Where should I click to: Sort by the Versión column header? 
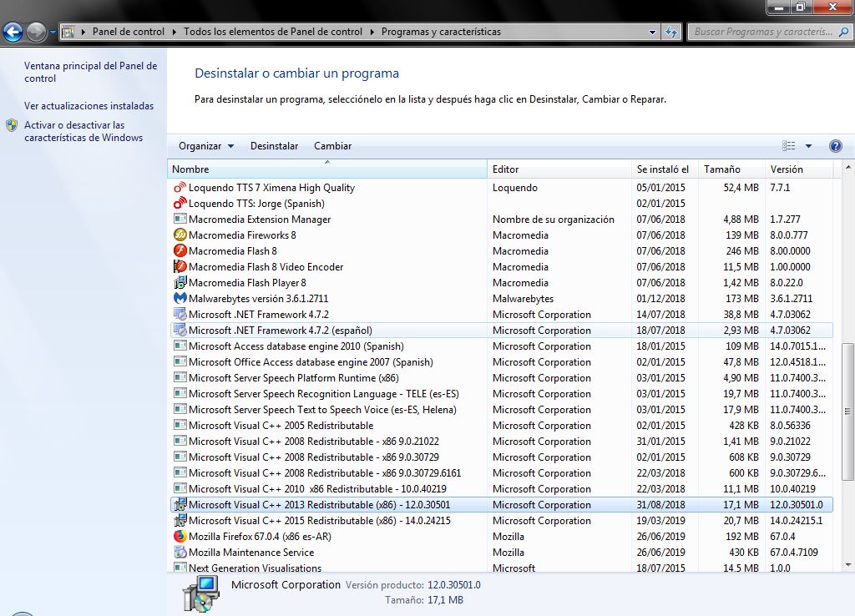799,169
